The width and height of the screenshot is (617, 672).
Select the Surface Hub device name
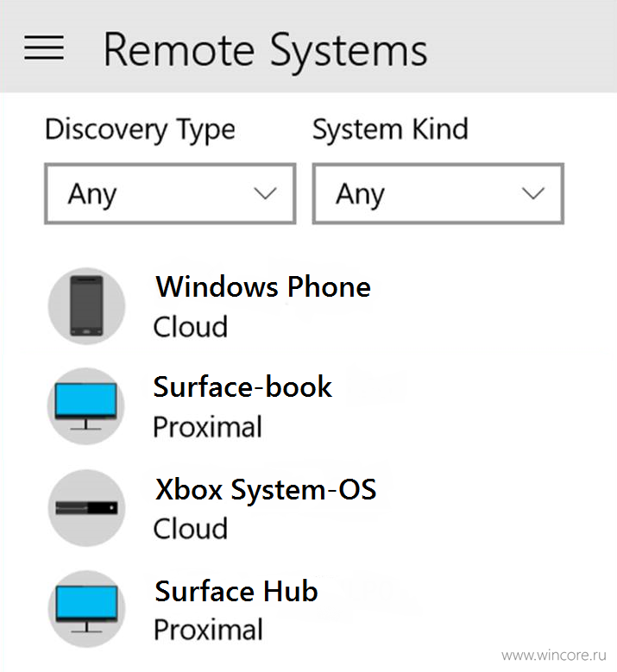coord(236,591)
